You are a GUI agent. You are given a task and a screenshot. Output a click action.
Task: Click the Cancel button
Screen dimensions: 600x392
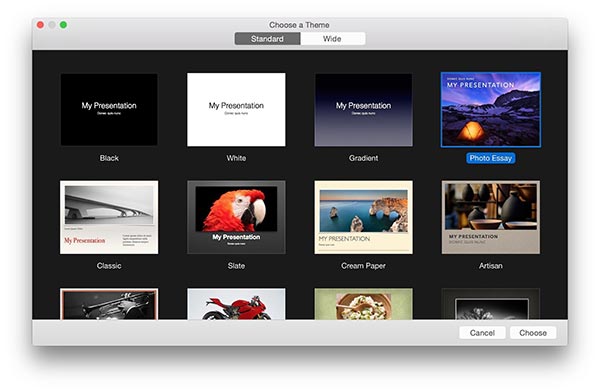click(x=482, y=333)
